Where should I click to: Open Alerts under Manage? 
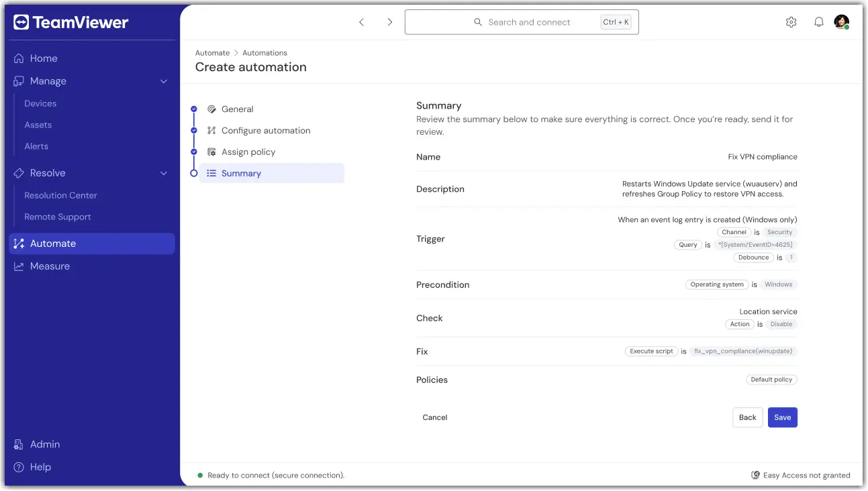36,146
